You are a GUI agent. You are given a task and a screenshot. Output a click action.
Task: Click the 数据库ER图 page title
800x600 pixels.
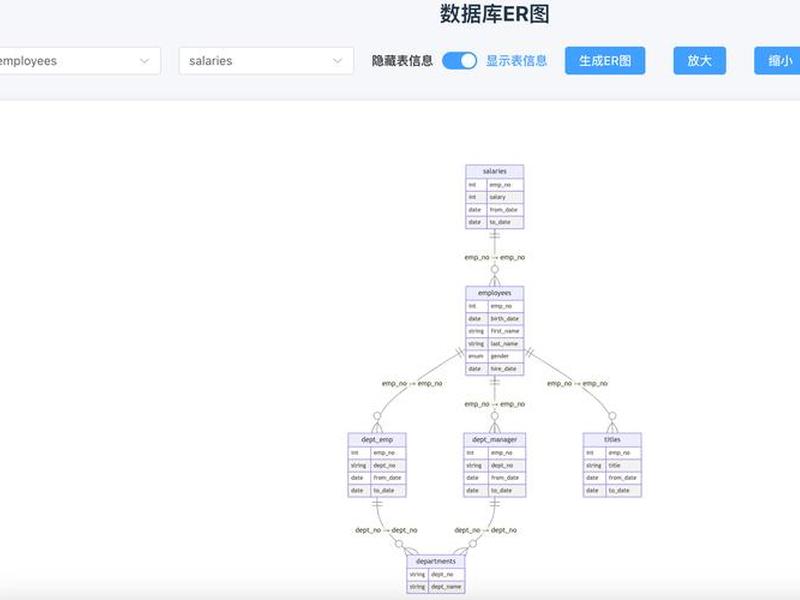pyautogui.click(x=494, y=14)
